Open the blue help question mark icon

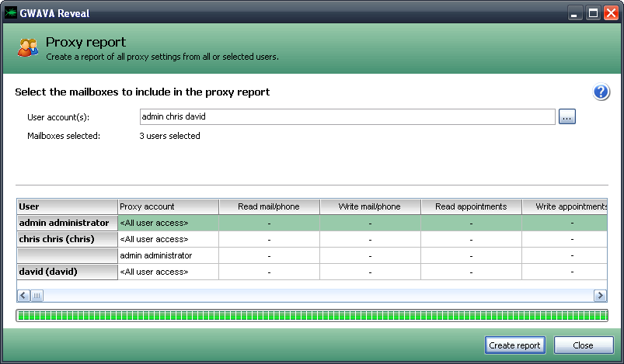point(601,92)
